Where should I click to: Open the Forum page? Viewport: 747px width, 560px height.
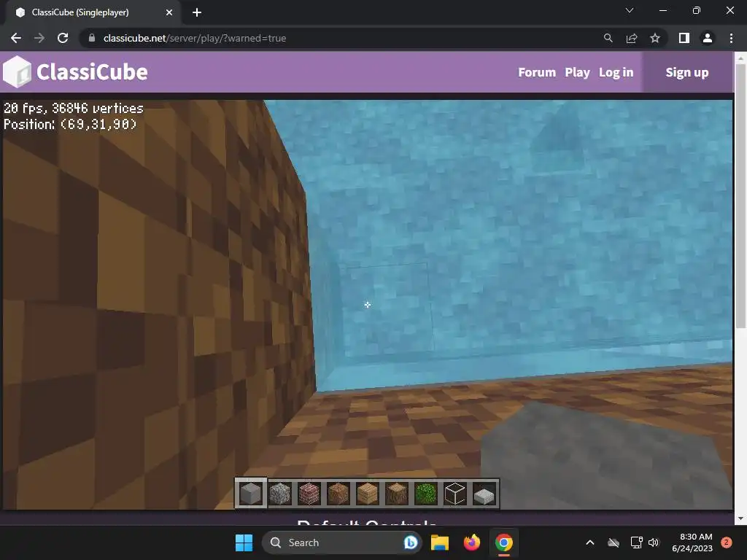537,72
